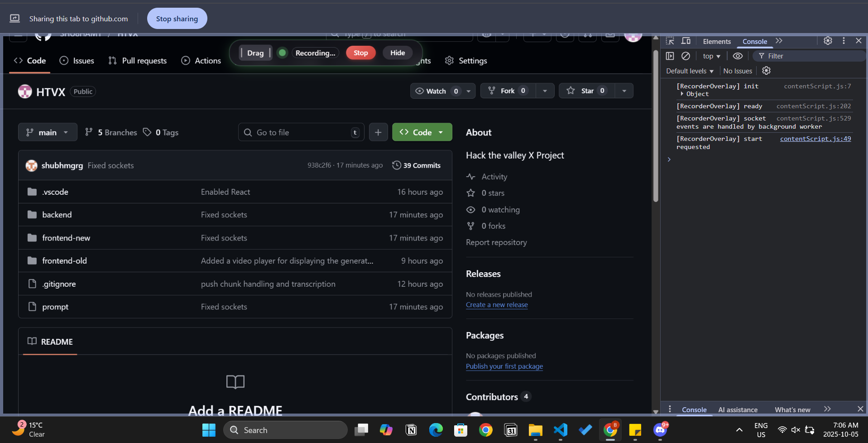
Task: Select the README tab
Action: coord(50,342)
